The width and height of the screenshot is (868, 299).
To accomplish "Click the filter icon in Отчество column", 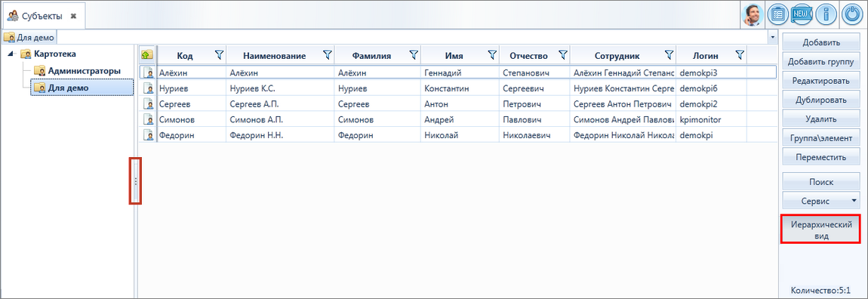I will (x=563, y=55).
